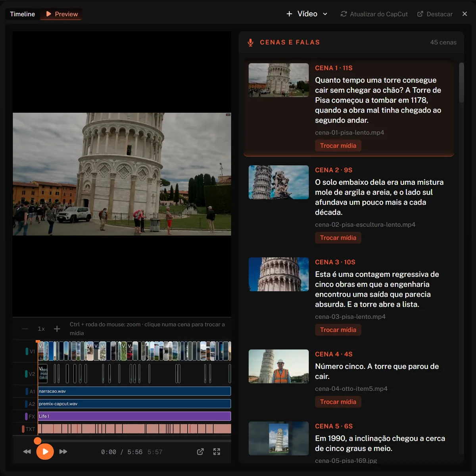Toggle the FX track indicator
476x476 pixels.
(27, 416)
